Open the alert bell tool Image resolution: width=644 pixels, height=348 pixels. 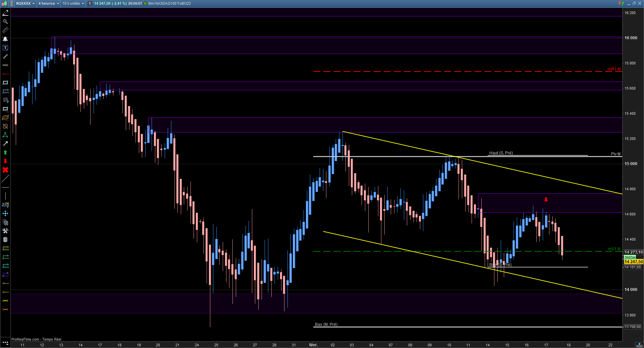5,39
